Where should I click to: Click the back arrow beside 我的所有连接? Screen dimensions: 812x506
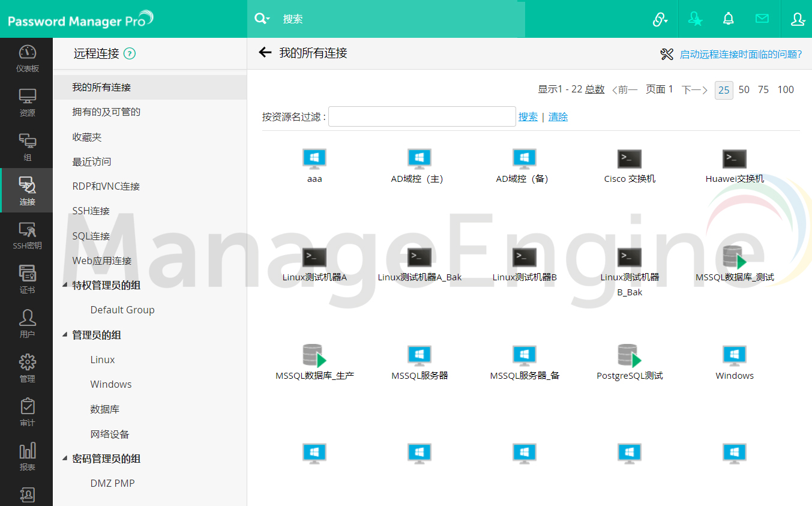[x=265, y=52]
